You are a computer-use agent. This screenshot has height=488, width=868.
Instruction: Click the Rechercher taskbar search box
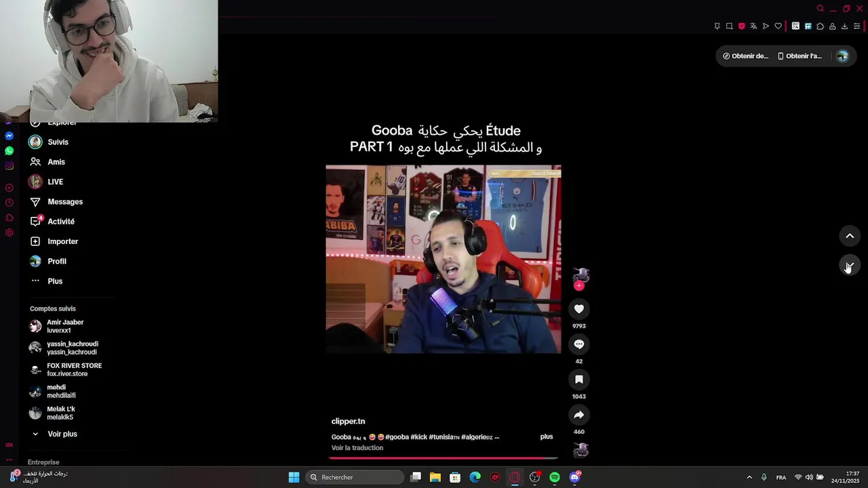coord(355,477)
